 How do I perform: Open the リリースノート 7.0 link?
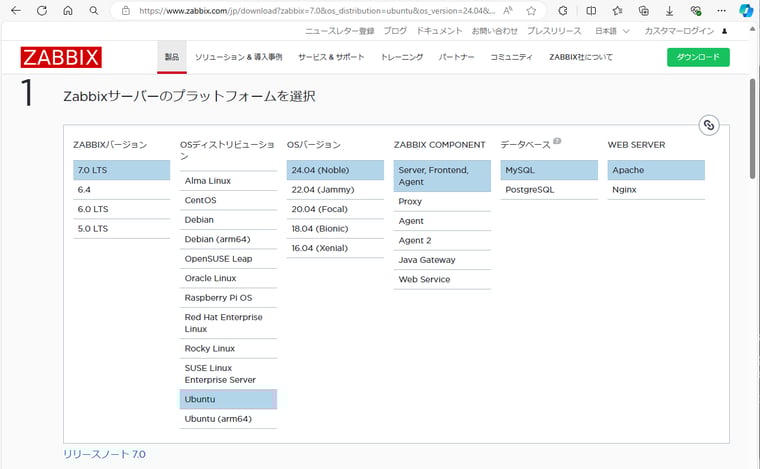point(104,454)
